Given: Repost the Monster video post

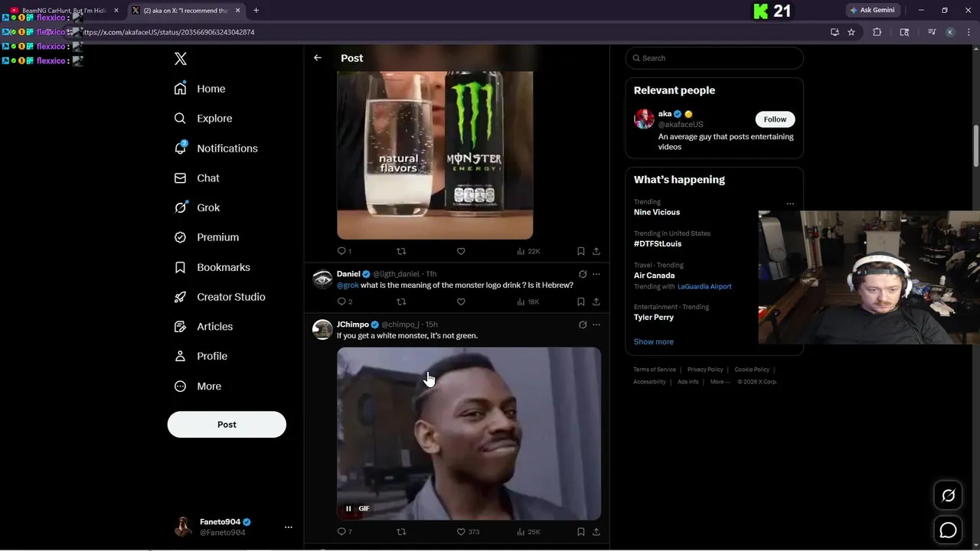Looking at the screenshot, I should point(401,251).
